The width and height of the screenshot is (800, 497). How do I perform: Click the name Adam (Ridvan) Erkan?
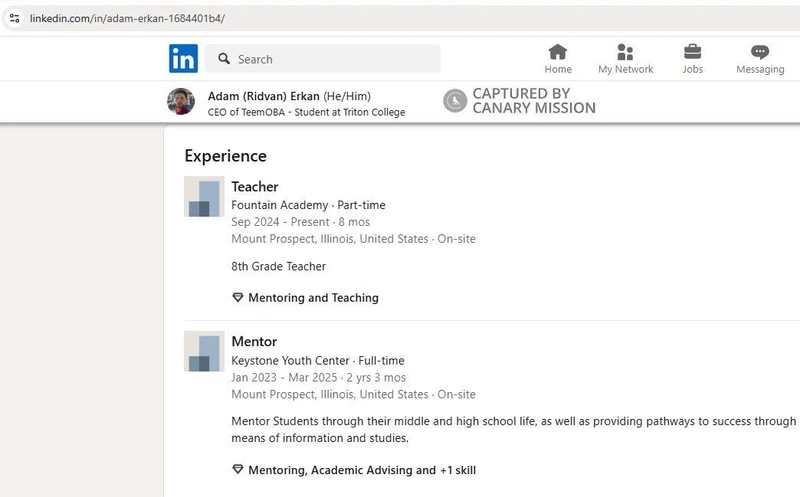click(x=263, y=96)
